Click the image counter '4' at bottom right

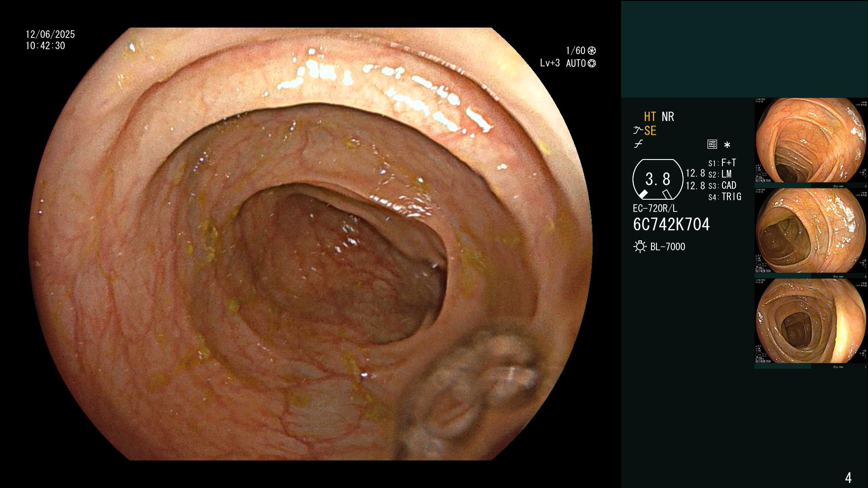pyautogui.click(x=848, y=478)
